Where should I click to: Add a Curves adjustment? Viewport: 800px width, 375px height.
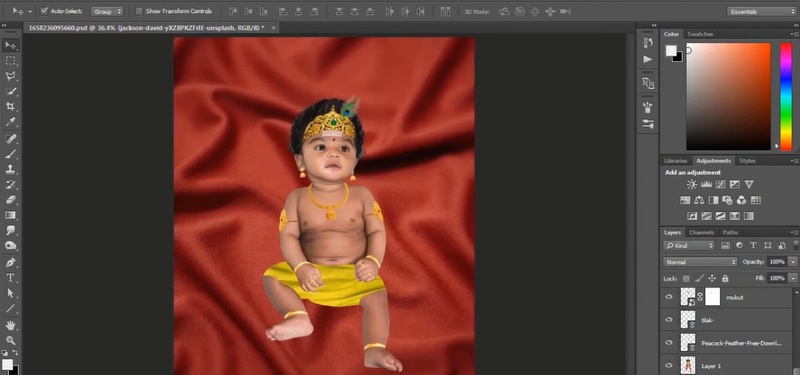pyautogui.click(x=720, y=184)
